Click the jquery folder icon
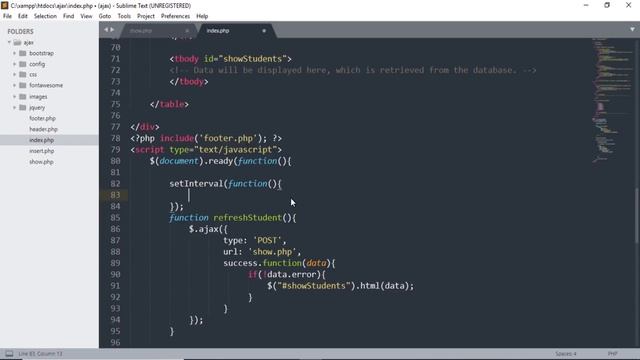Image resolution: width=640 pixels, height=360 pixels. click(x=23, y=107)
